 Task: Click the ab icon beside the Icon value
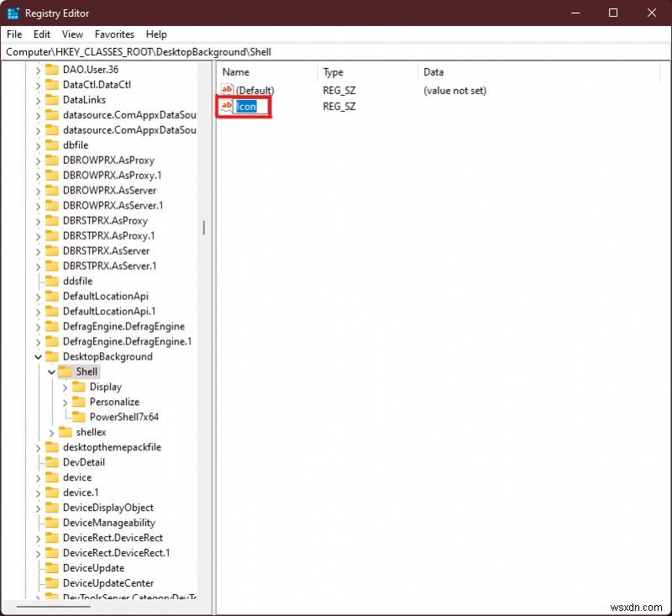click(x=226, y=106)
